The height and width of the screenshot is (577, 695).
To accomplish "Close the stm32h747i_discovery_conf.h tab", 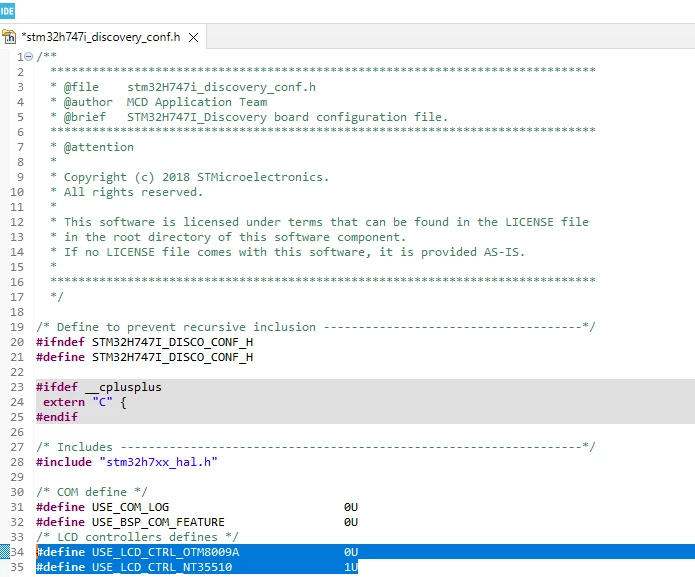I will pos(193,38).
